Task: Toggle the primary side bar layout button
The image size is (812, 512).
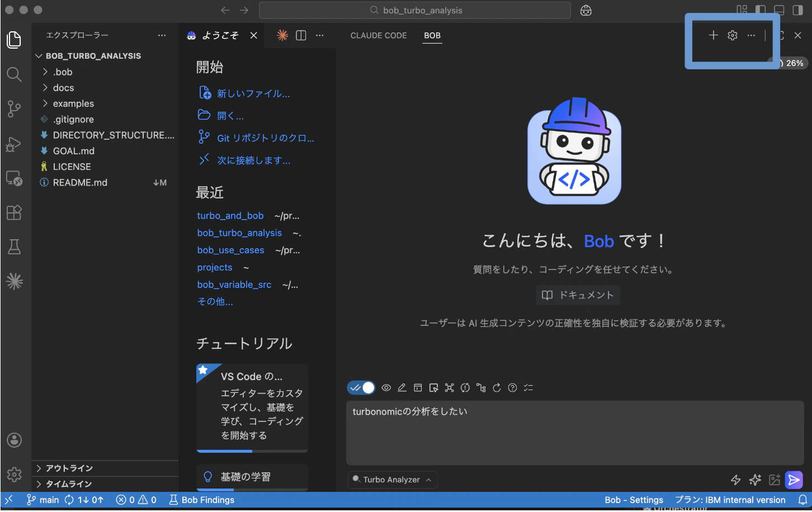Action: tap(761, 10)
